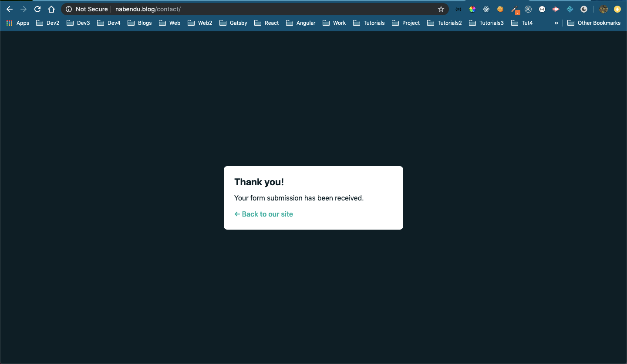Image resolution: width=627 pixels, height=364 pixels.
Task: Open the React bookmarks folder
Action: [266, 23]
